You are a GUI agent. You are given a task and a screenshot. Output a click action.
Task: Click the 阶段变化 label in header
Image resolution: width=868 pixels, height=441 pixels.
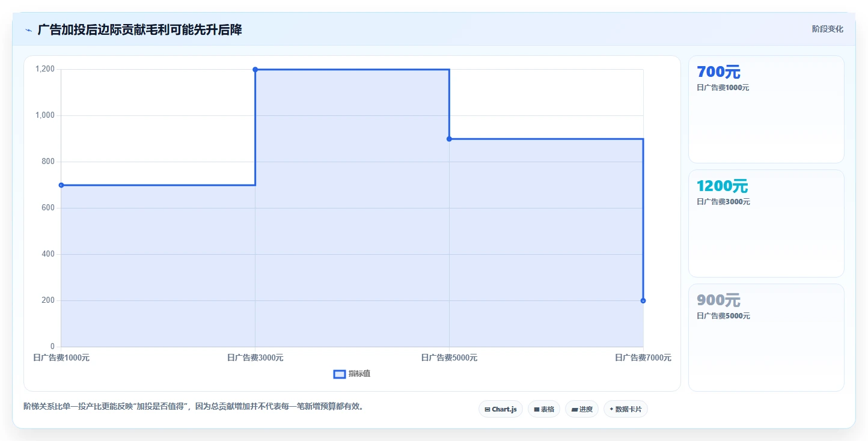(x=828, y=29)
